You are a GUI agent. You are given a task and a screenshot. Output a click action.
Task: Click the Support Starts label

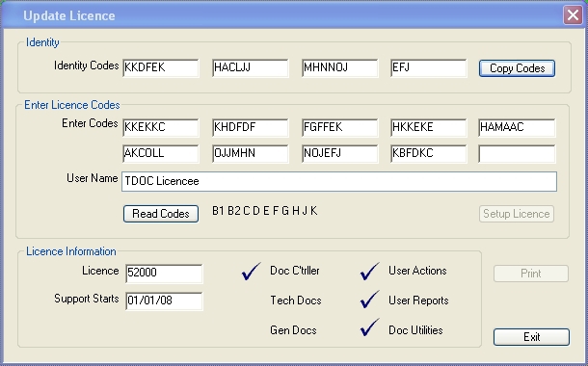pos(86,299)
